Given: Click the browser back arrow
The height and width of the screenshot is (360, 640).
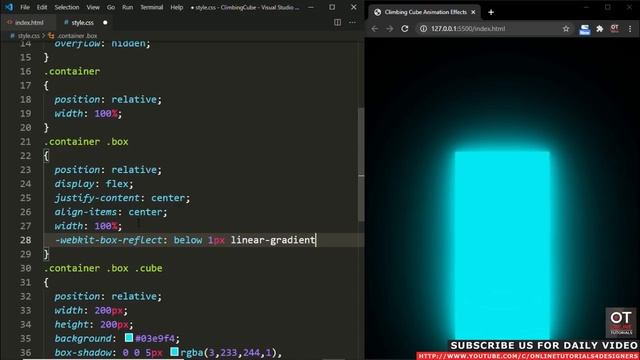Looking at the screenshot, I should pos(375,29).
